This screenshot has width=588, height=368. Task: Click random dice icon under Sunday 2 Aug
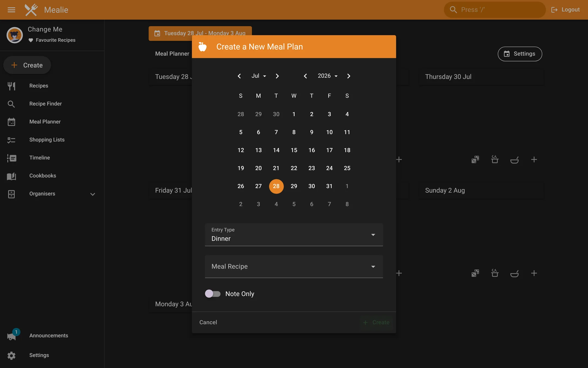pyautogui.click(x=475, y=273)
